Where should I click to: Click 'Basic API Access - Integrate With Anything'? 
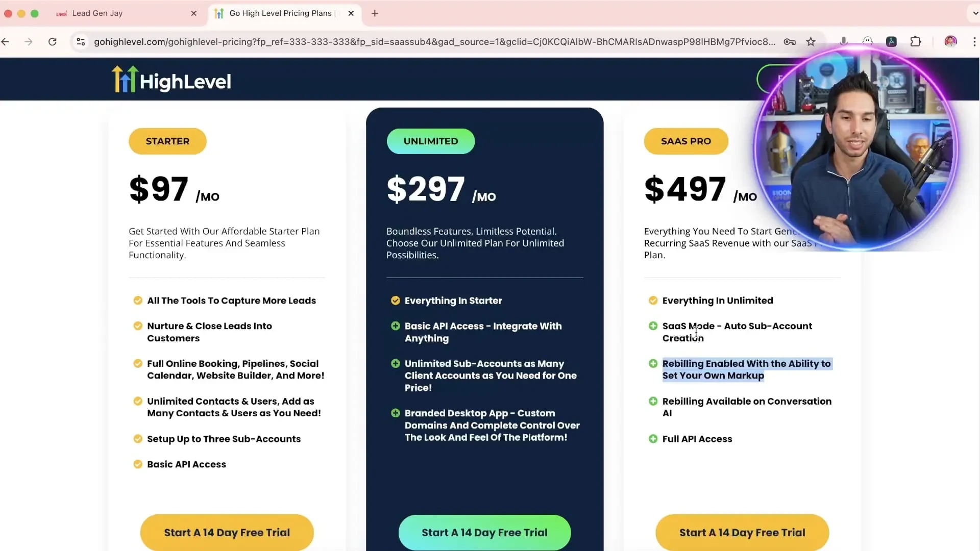(483, 332)
